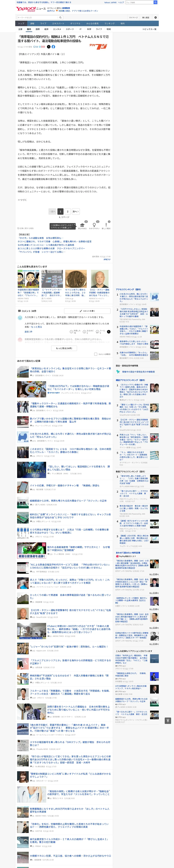Click the マイページ link
This screenshot has height=868, width=174.
click(133, 18)
